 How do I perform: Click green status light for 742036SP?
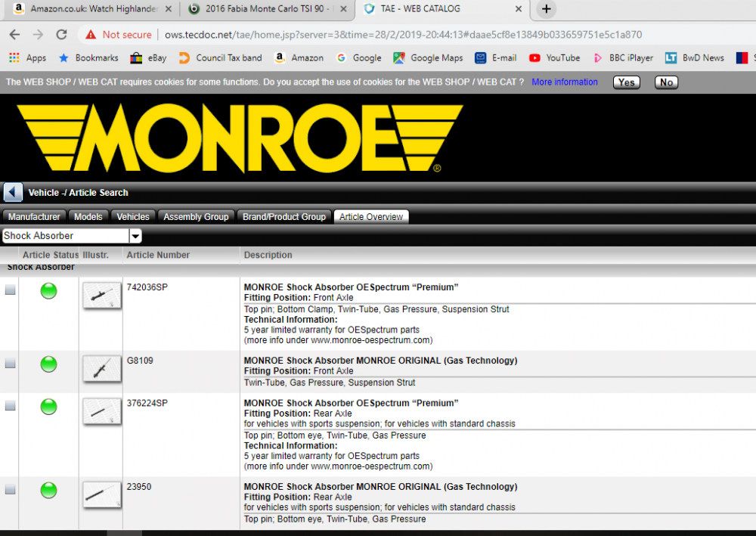tap(48, 290)
